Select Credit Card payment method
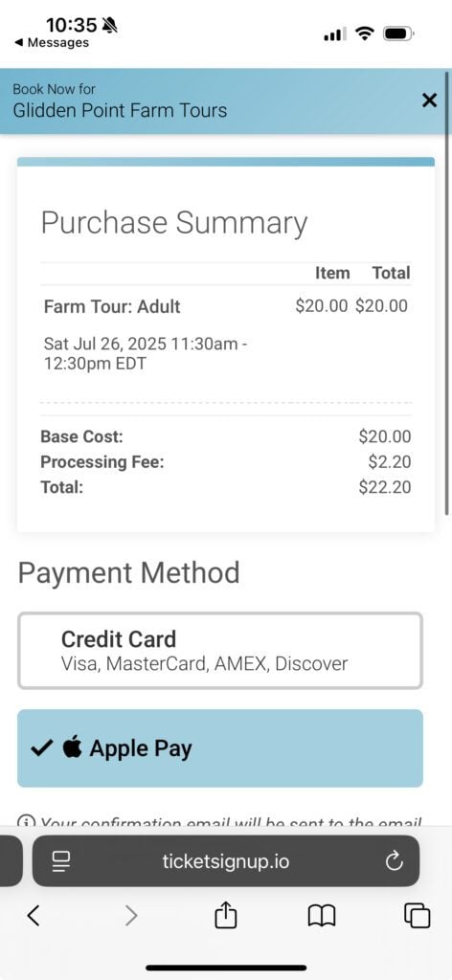452x980 pixels. pyautogui.click(x=220, y=651)
